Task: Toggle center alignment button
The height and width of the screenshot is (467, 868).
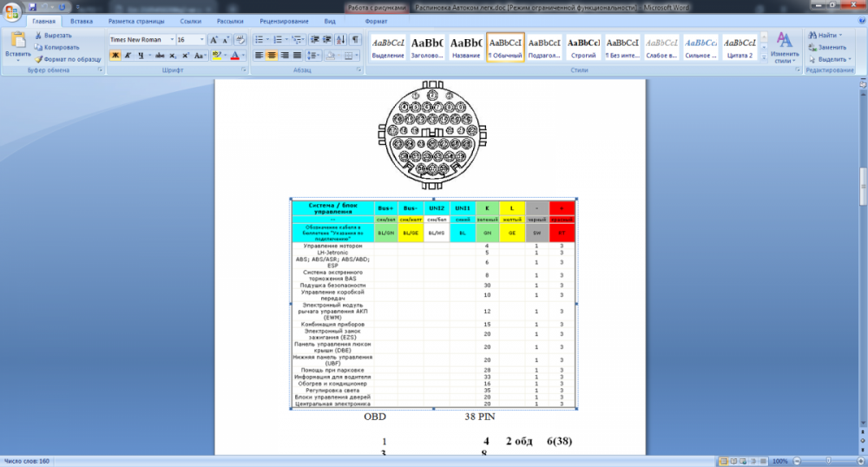Action: pyautogui.click(x=271, y=56)
